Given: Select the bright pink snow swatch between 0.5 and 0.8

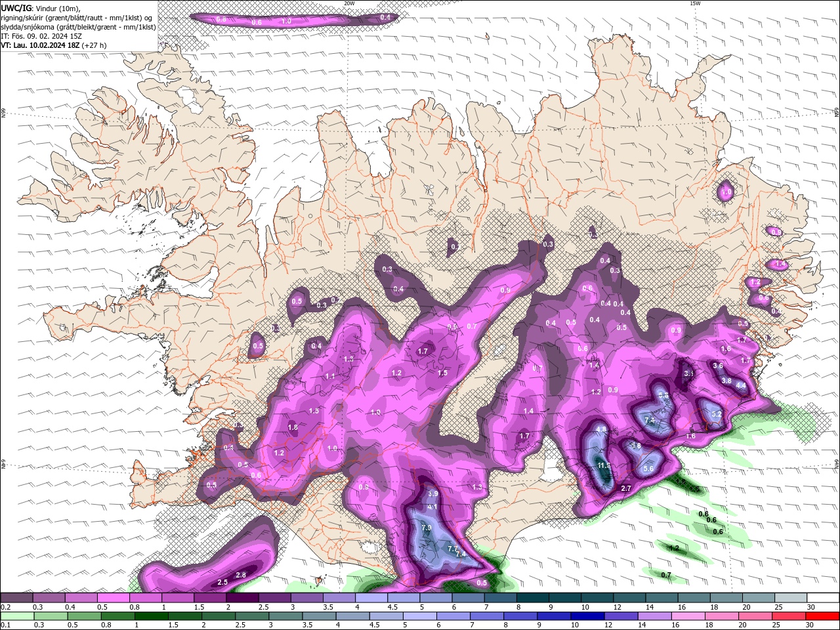Looking at the screenshot, I should [114, 598].
